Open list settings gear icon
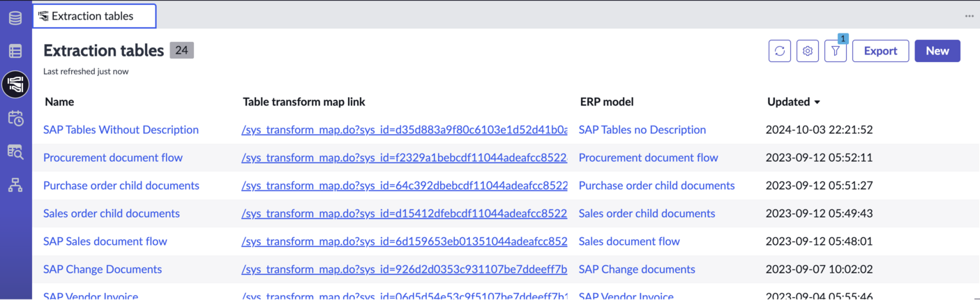The image size is (980, 300). coord(808,51)
